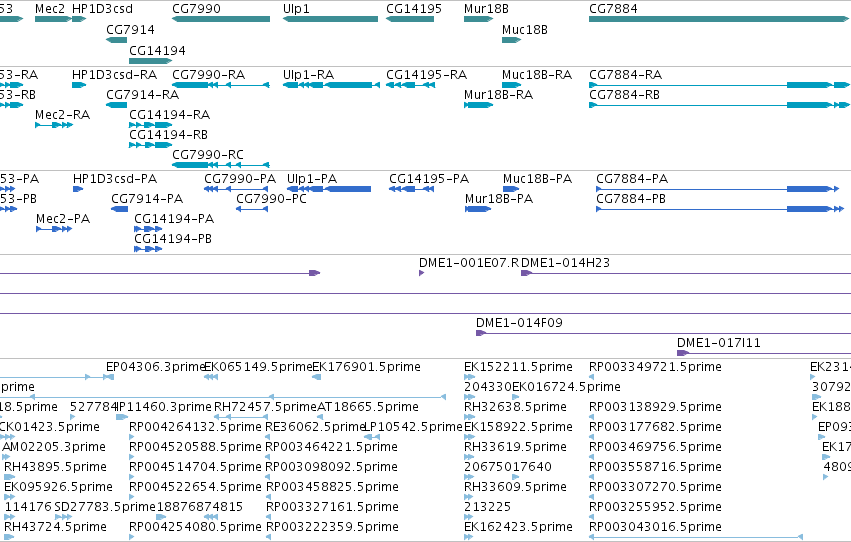The image size is (851, 542).
Task: Click the Ulp1 gene label
Action: (296, 9)
